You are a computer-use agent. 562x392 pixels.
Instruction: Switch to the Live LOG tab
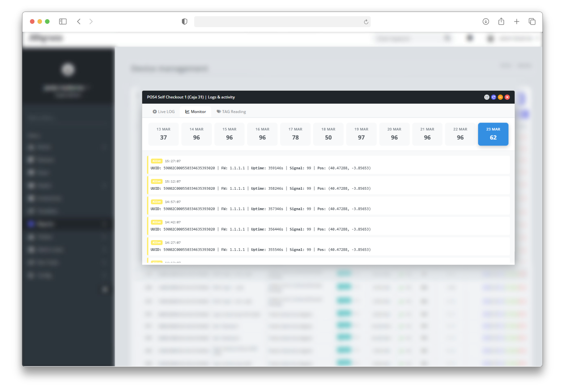pyautogui.click(x=163, y=112)
